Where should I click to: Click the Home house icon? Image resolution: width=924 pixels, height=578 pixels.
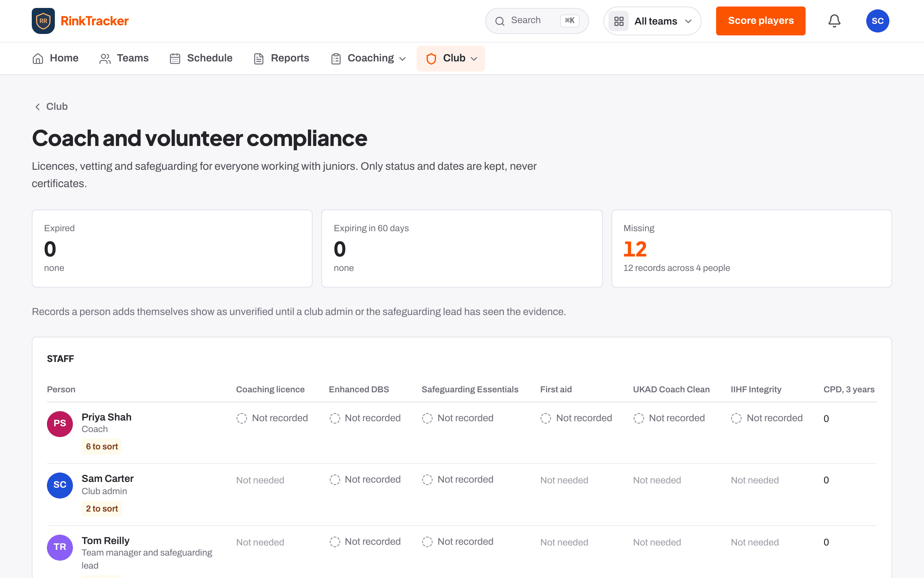pyautogui.click(x=38, y=59)
